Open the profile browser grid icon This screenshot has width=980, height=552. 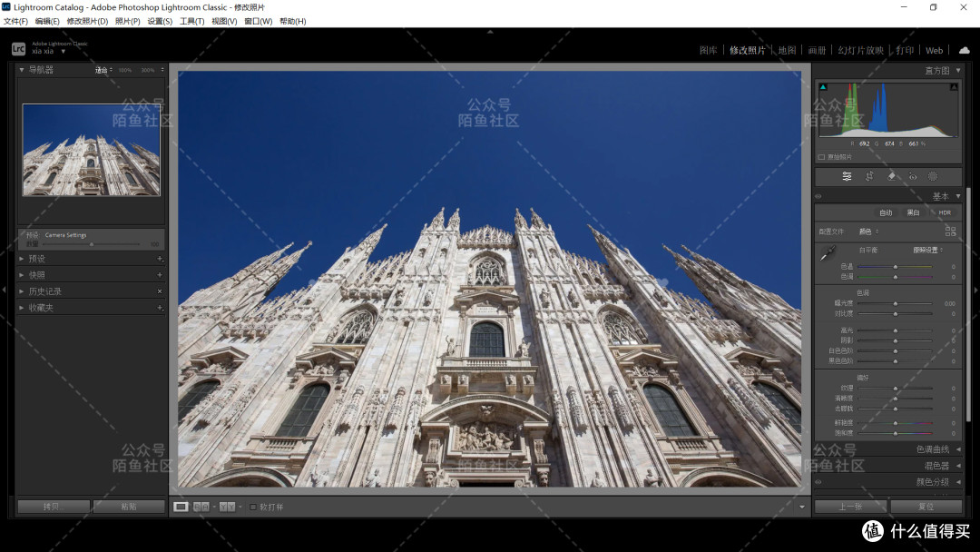coord(950,232)
